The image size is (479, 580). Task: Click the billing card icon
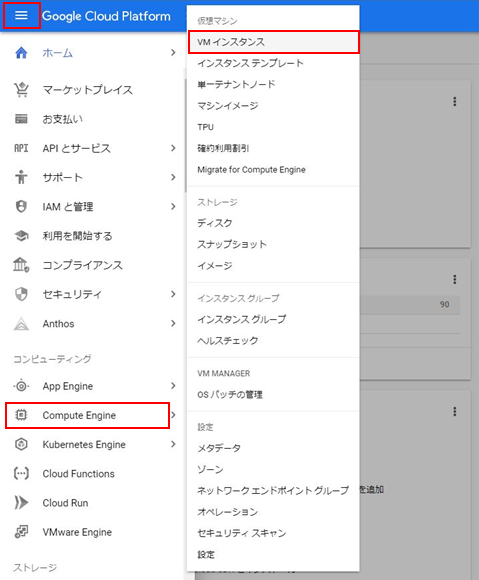pyautogui.click(x=21, y=119)
